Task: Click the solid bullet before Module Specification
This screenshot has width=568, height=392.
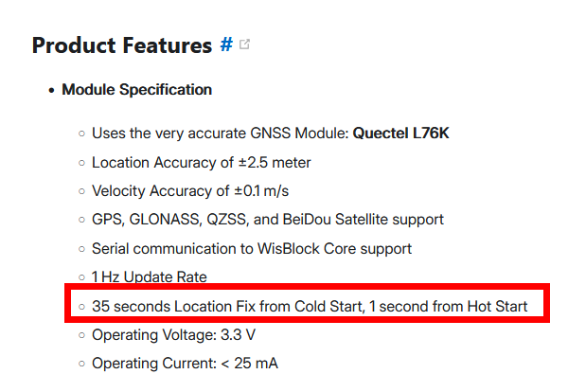Action: click(50, 90)
